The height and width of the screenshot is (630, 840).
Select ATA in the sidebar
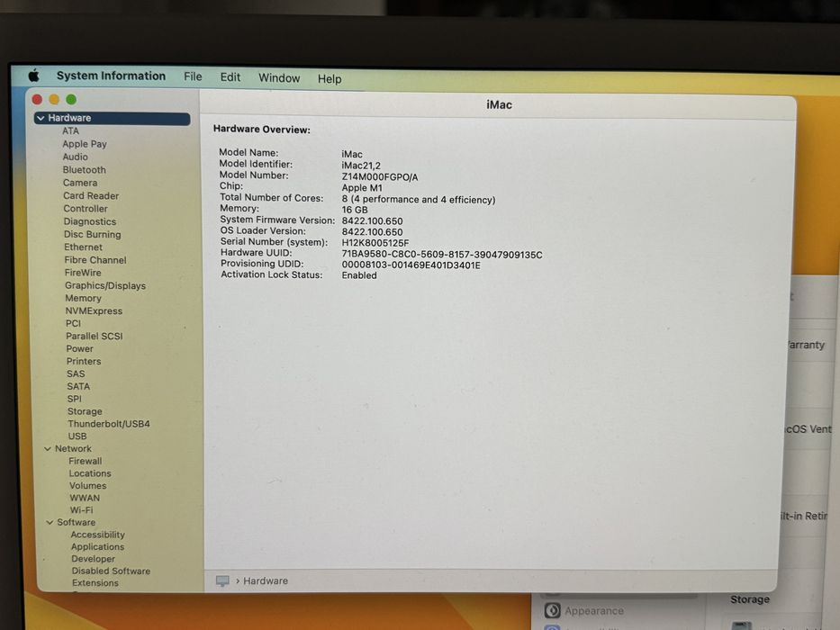[x=71, y=131]
